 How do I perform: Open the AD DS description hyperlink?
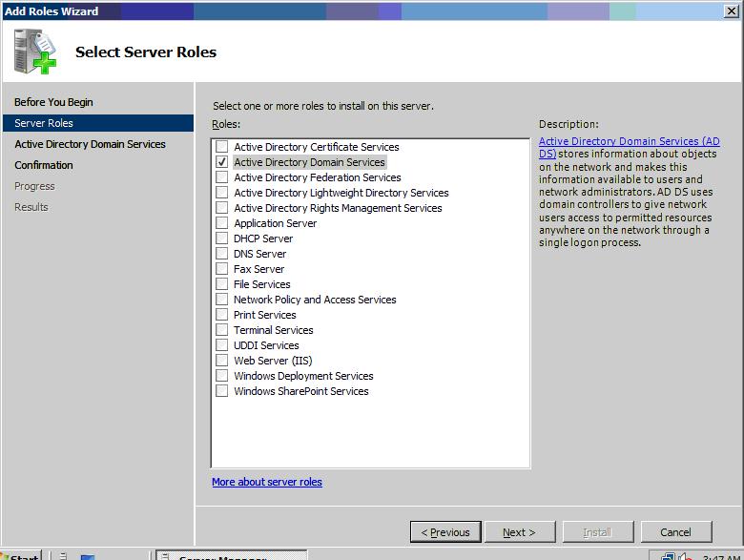point(629,142)
